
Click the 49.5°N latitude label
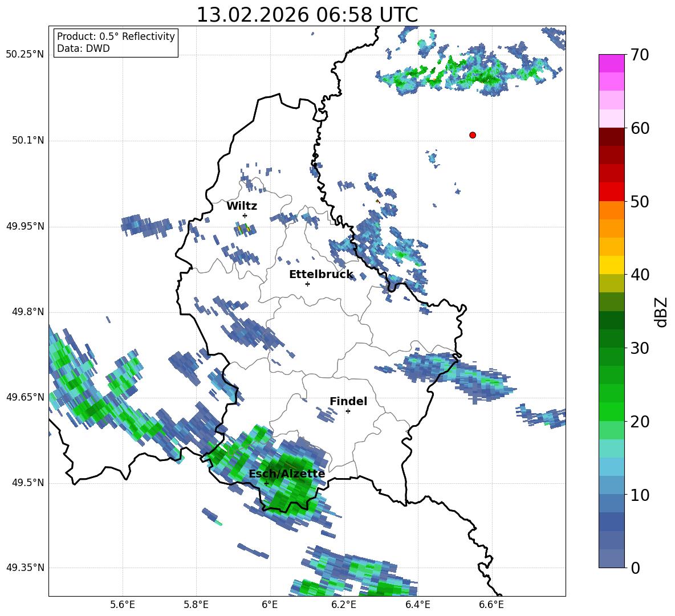click(x=28, y=483)
